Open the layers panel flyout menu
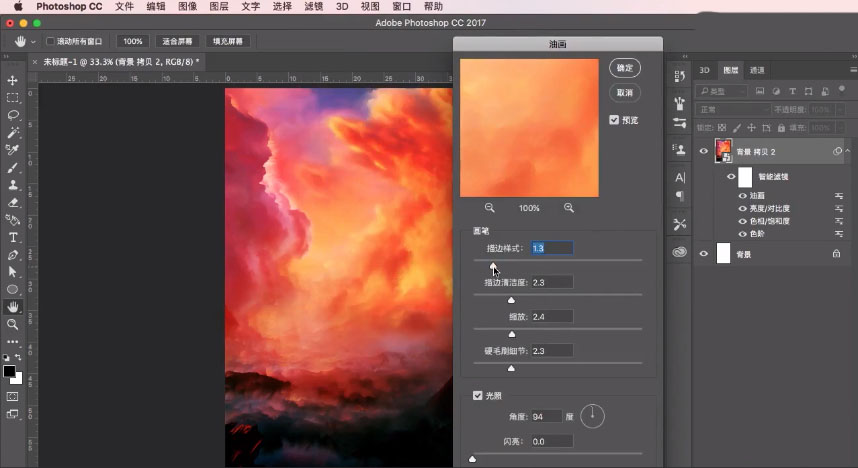The height and width of the screenshot is (468, 858). pyautogui.click(x=853, y=70)
